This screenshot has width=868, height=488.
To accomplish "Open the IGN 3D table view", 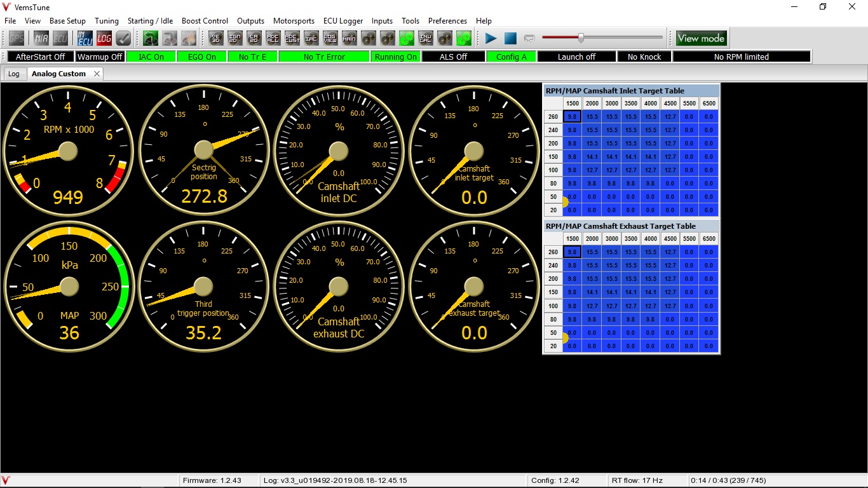I will pos(235,38).
